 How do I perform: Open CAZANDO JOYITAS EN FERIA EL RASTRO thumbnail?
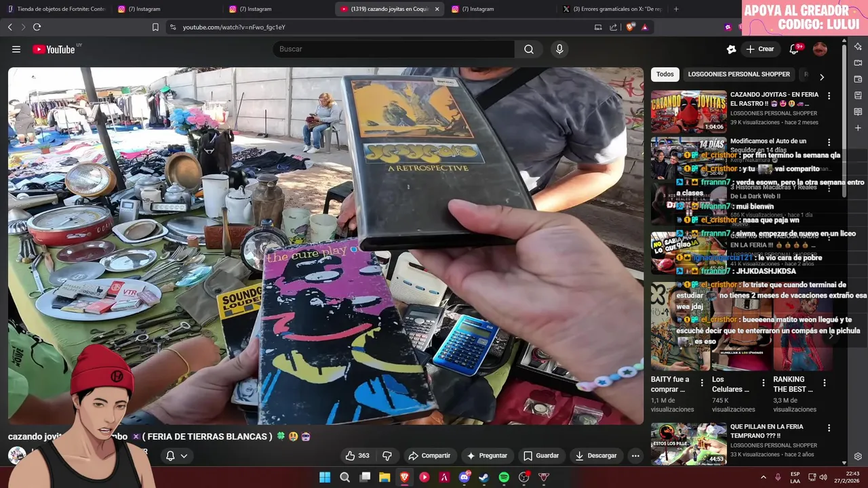pyautogui.click(x=688, y=112)
